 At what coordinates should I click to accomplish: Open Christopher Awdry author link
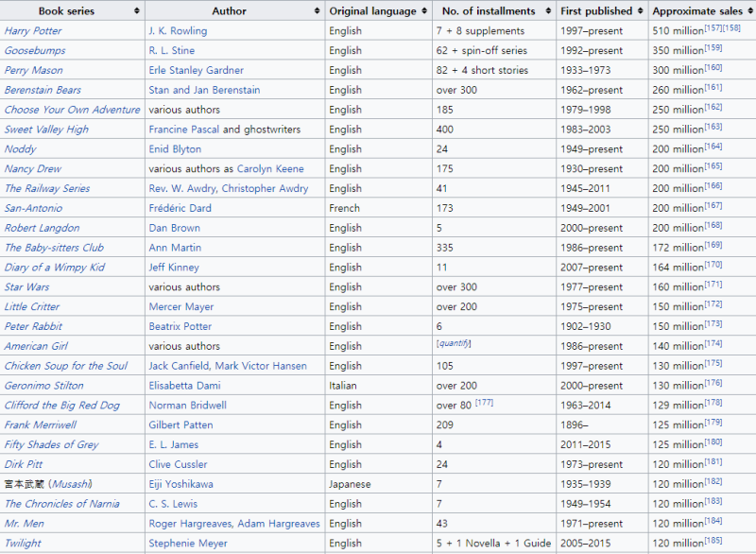tap(265, 188)
